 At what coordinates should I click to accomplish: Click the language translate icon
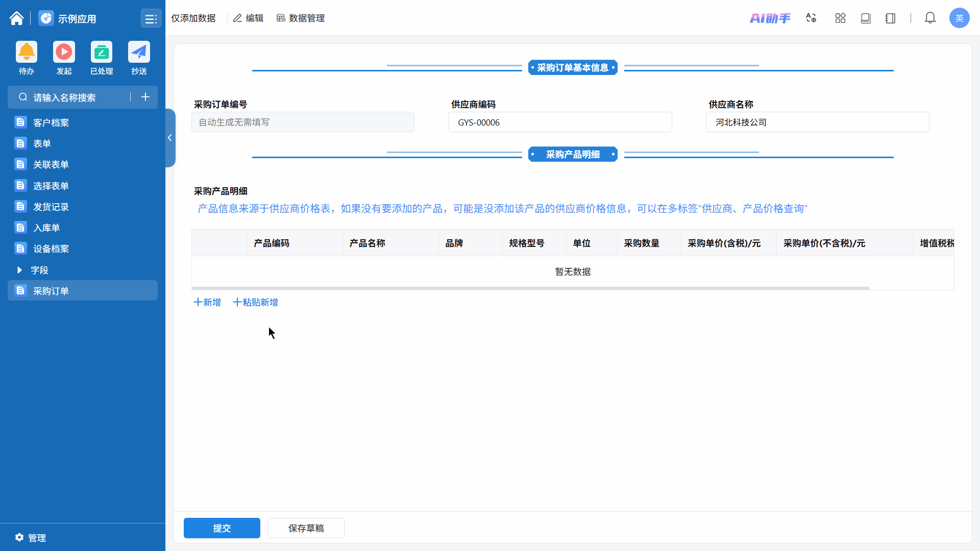coord(811,18)
